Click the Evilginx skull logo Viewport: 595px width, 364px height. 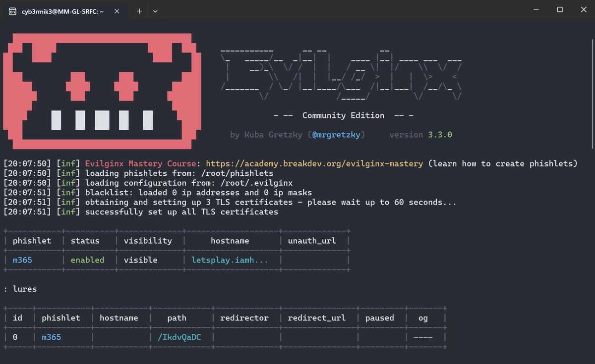(x=101, y=91)
